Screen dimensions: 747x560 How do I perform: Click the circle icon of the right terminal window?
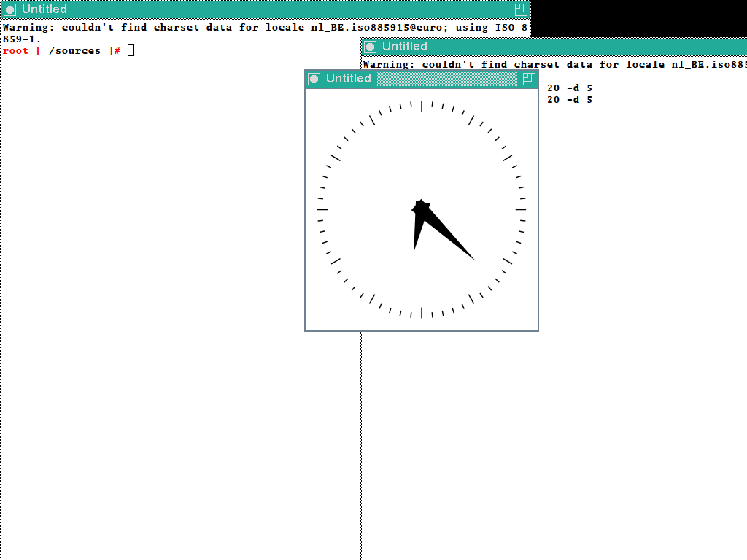coord(370,47)
